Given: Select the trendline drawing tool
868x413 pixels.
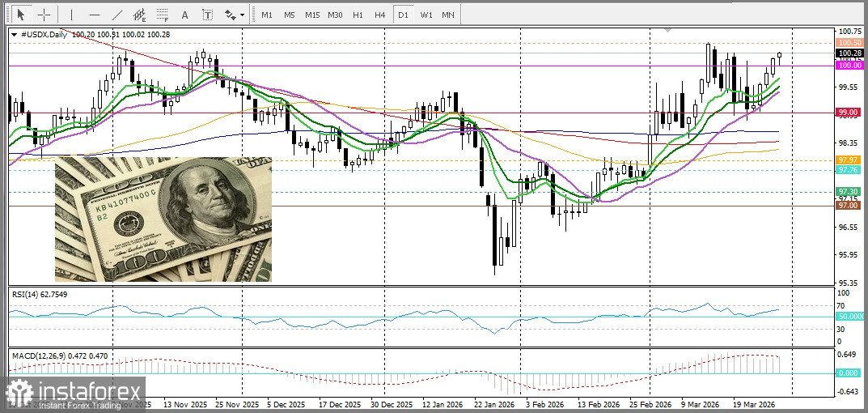Looking at the screenshot, I should click(117, 15).
